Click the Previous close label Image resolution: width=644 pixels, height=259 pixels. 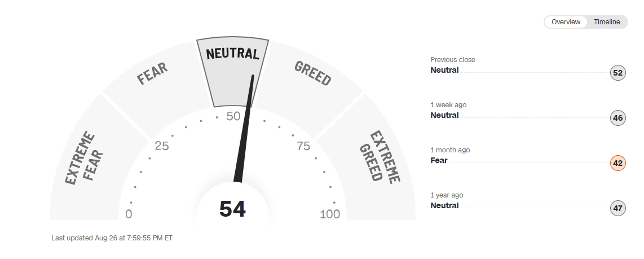(453, 60)
